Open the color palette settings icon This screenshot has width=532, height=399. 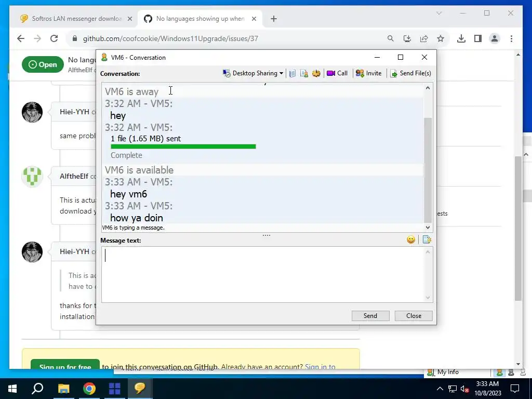316,73
